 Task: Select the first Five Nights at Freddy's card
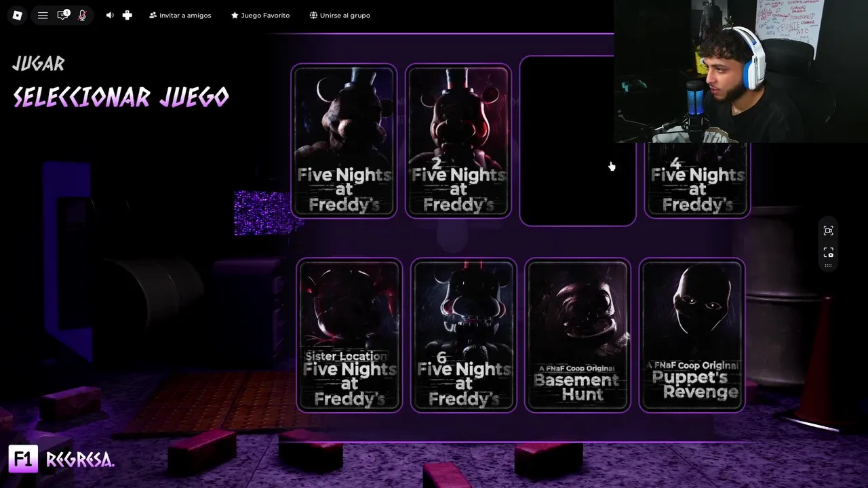pos(344,141)
